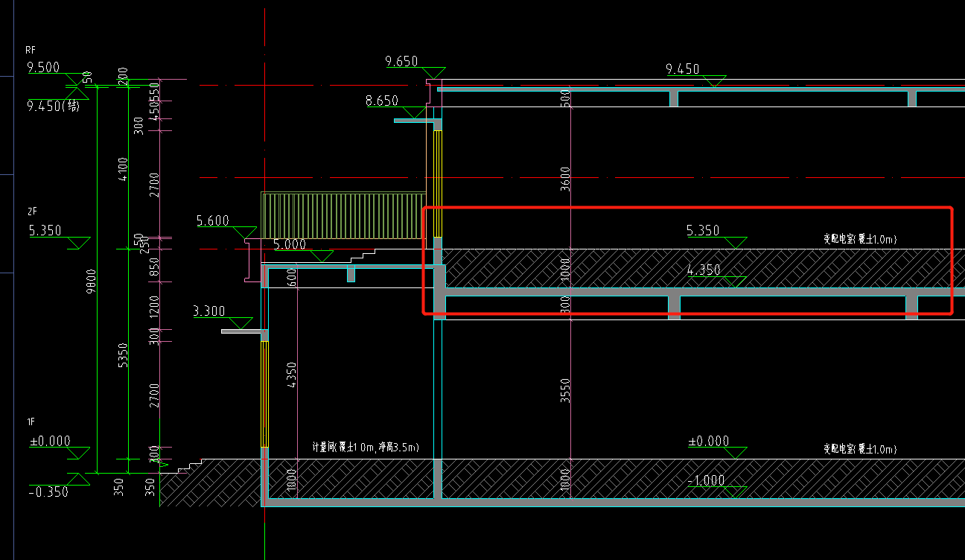Screen dimensions: 965x560
Task: Select the '5.000' elevation text
Action: click(290, 244)
